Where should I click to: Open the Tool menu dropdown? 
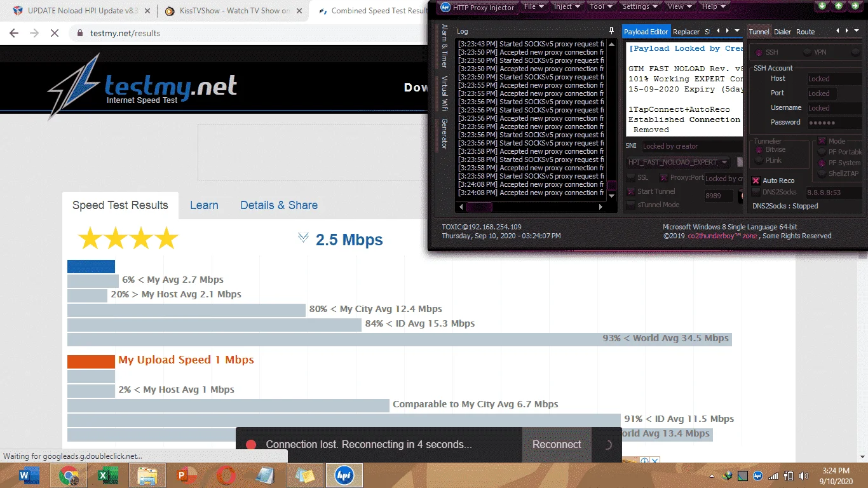click(601, 6)
